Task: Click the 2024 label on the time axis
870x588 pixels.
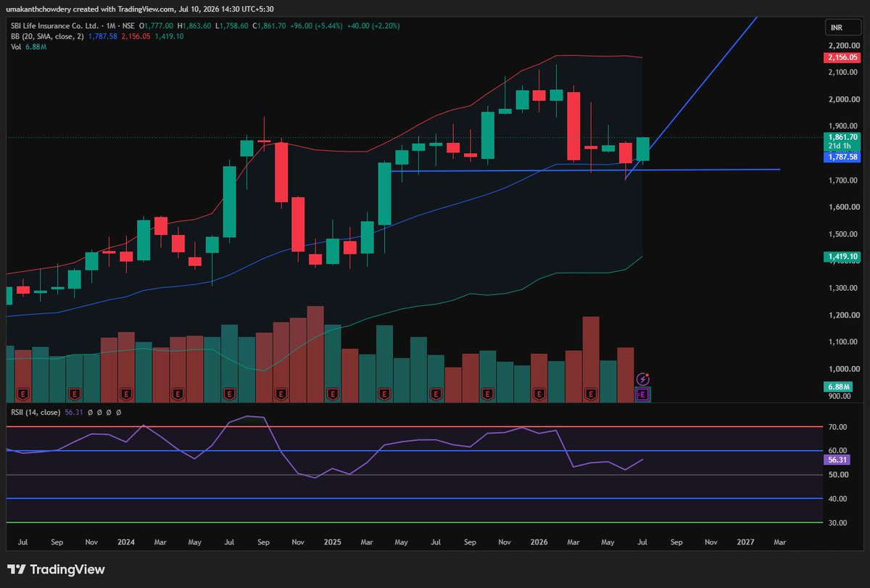Action: [x=125, y=542]
